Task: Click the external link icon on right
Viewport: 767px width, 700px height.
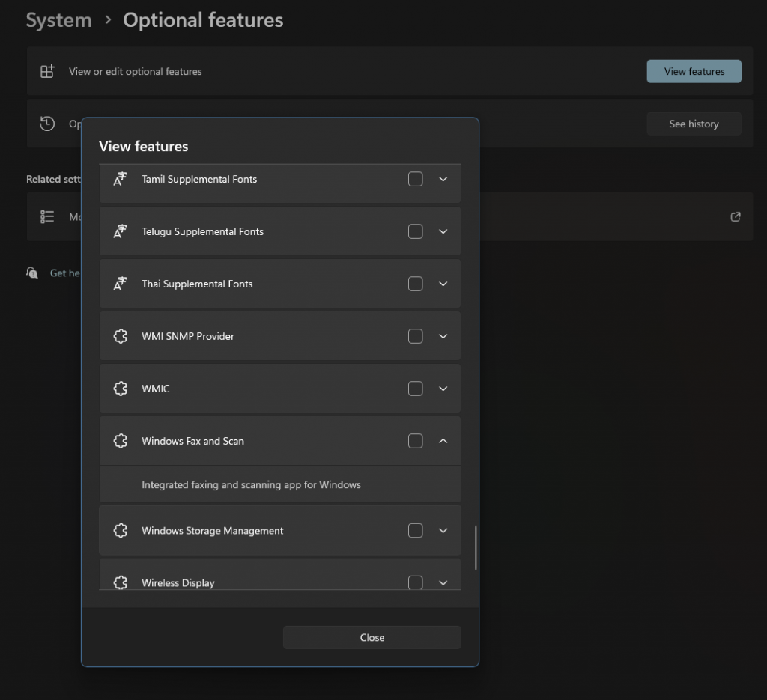Action: [x=735, y=216]
